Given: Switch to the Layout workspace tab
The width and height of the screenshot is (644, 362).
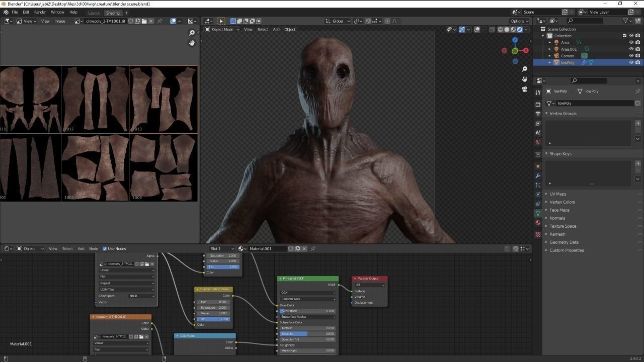Looking at the screenshot, I should coord(94,13).
